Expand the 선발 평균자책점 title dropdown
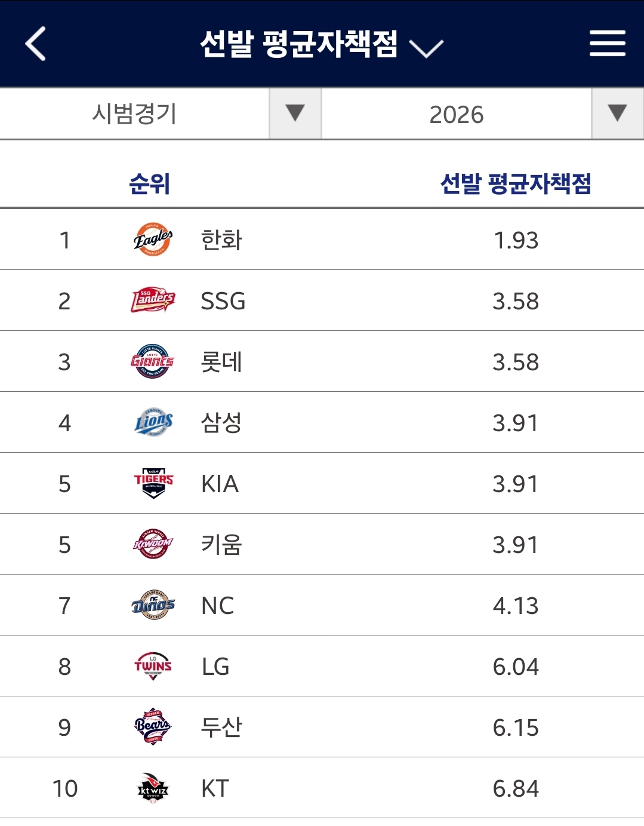The width and height of the screenshot is (644, 826). tap(426, 48)
